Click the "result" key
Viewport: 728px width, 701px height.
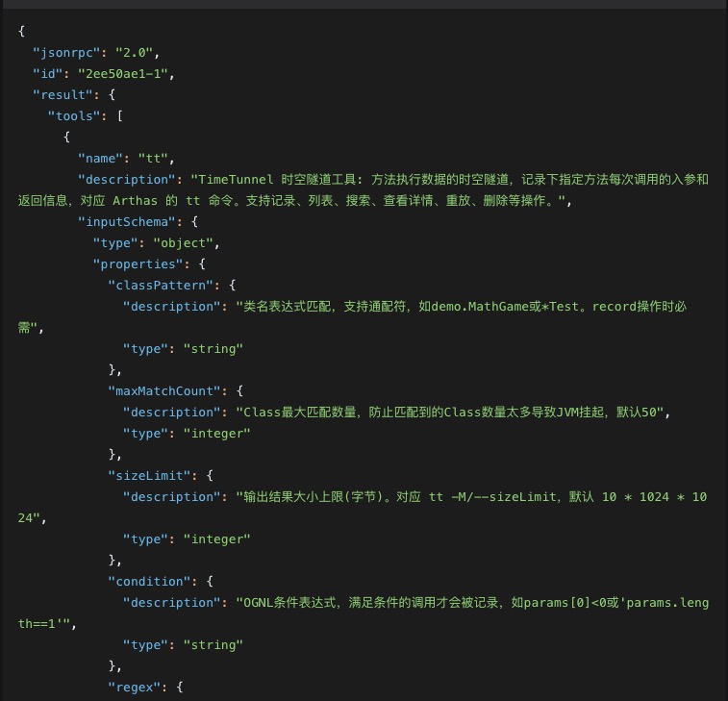pos(63,95)
